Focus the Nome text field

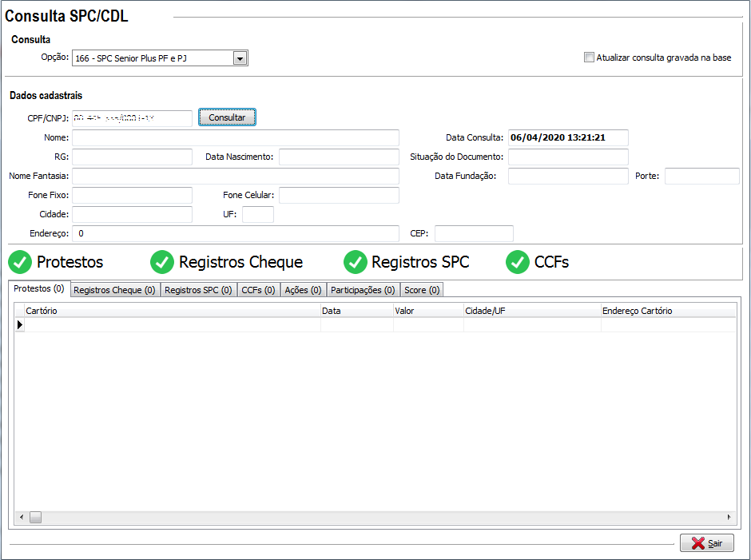pos(235,138)
